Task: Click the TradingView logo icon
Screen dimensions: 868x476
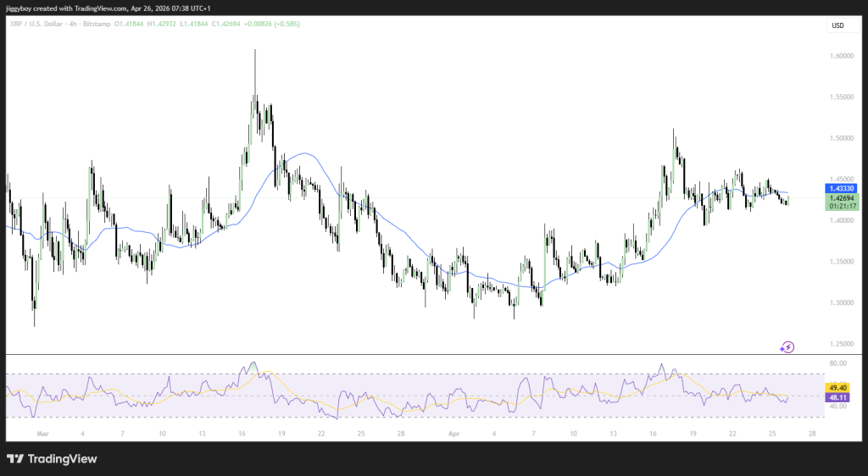Action: tap(15, 459)
